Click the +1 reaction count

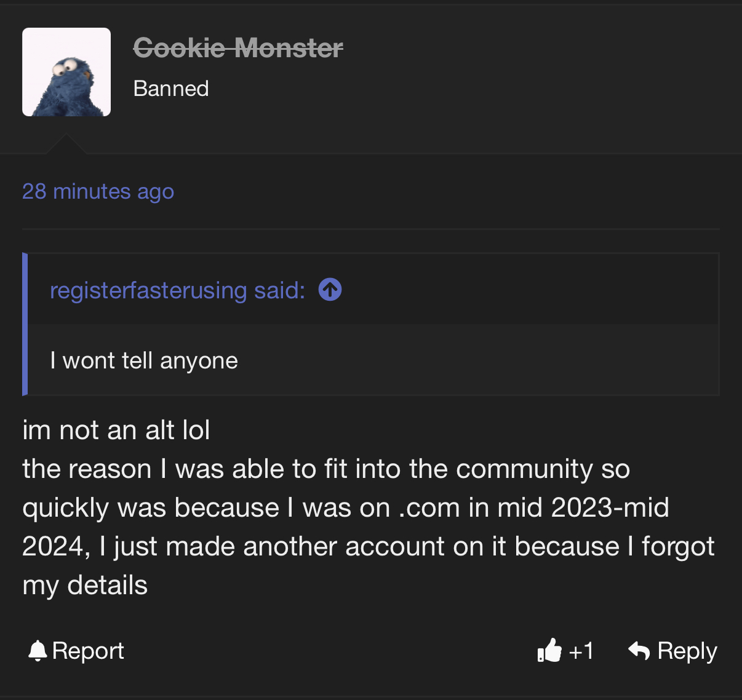pyautogui.click(x=581, y=651)
